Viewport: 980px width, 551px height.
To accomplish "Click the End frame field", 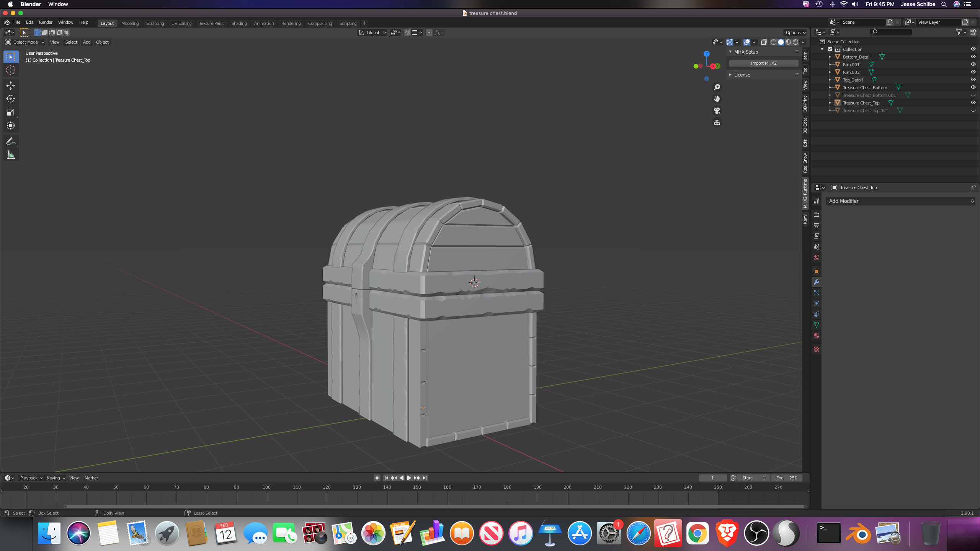I will [x=787, y=478].
